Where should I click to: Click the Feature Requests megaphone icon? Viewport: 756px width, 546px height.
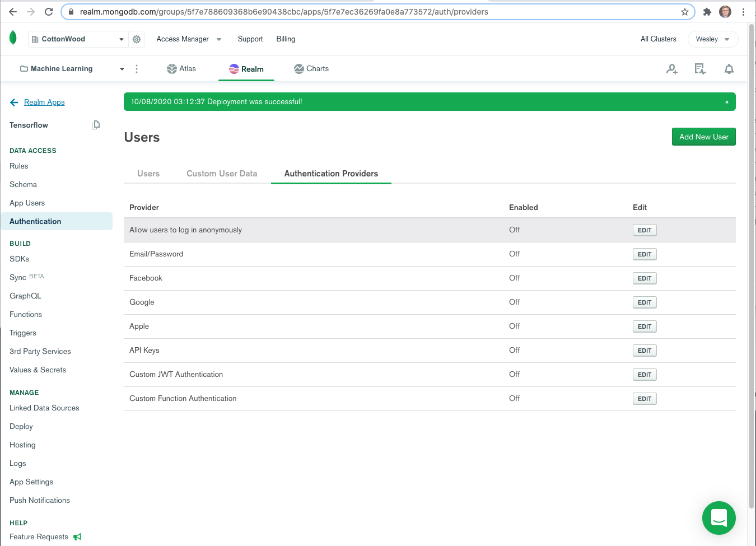coord(77,537)
